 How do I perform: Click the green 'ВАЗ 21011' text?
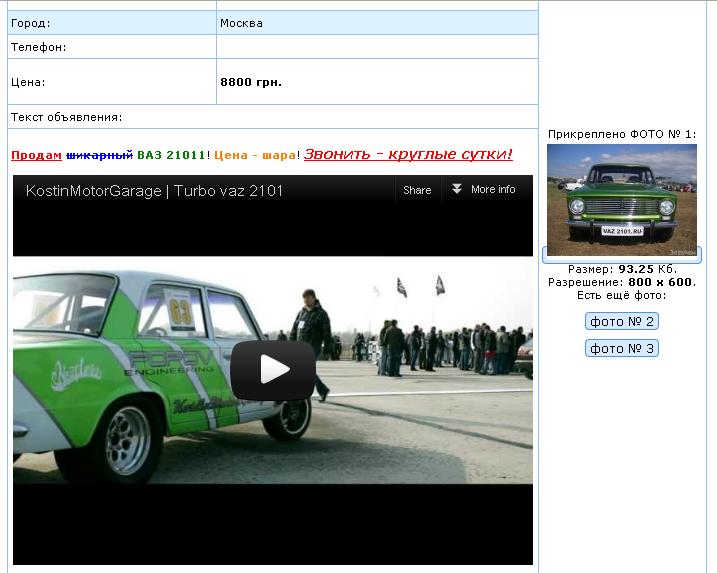click(x=171, y=155)
